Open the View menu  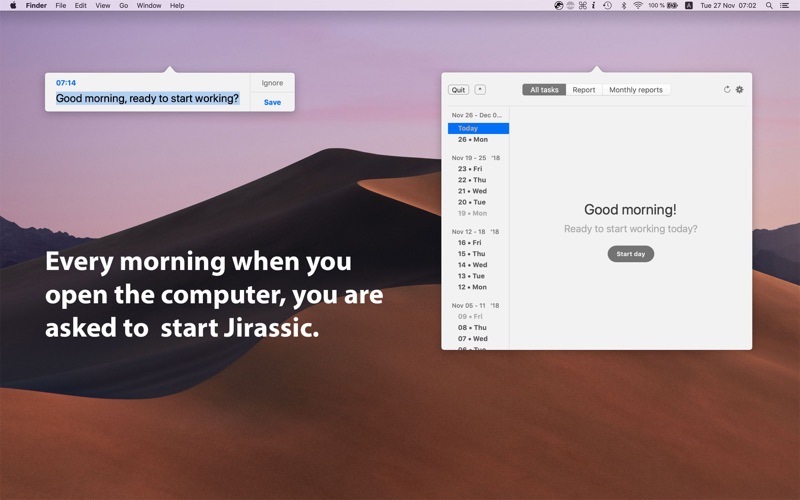point(103,6)
